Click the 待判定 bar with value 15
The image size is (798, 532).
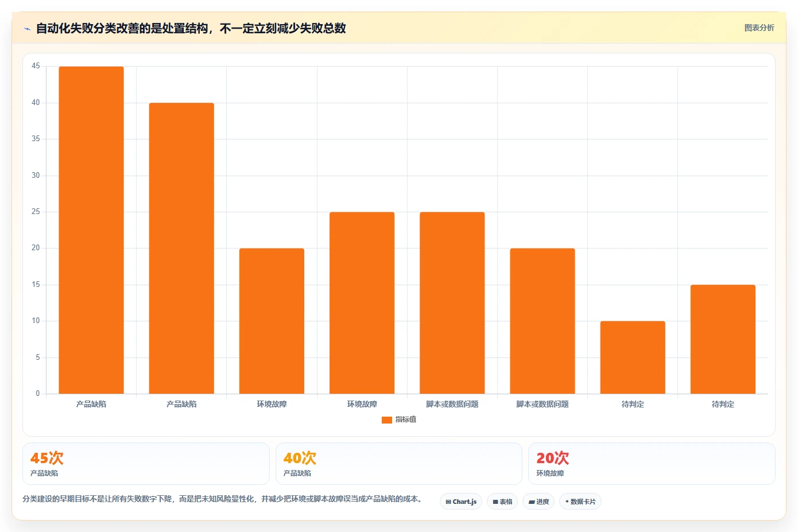pyautogui.click(x=723, y=339)
